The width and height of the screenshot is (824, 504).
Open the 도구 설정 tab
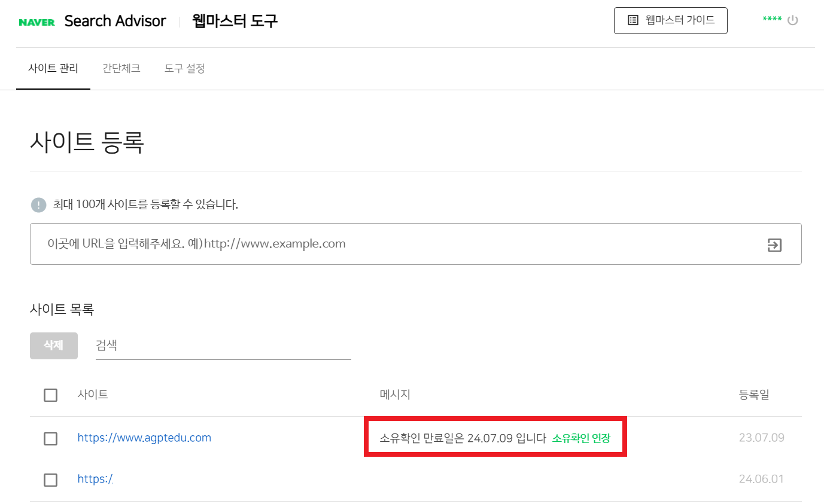[184, 68]
